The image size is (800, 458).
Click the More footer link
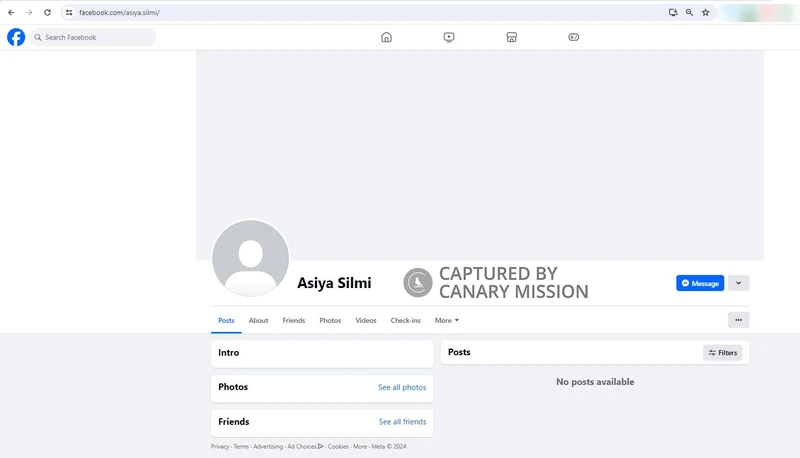coord(360,446)
